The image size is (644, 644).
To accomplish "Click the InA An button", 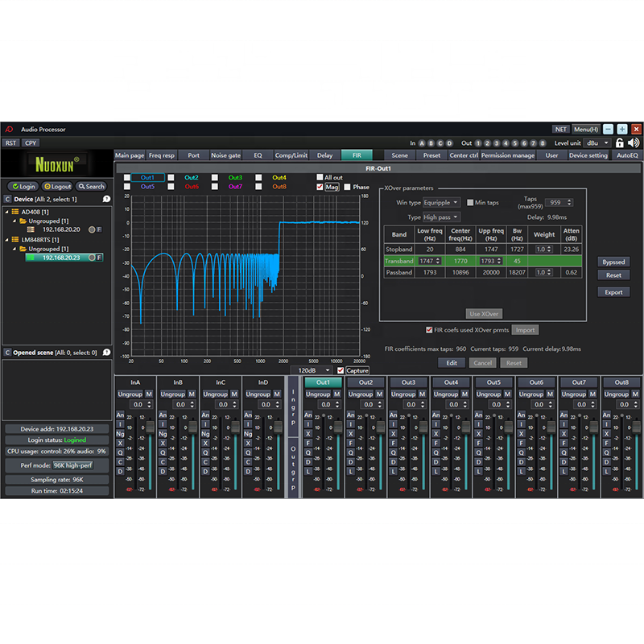I will click(120, 415).
